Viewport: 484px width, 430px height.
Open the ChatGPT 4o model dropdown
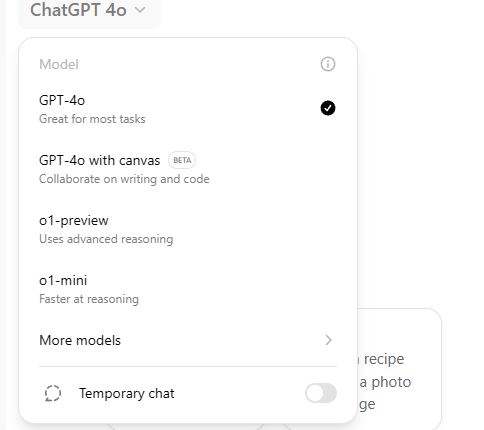89,11
